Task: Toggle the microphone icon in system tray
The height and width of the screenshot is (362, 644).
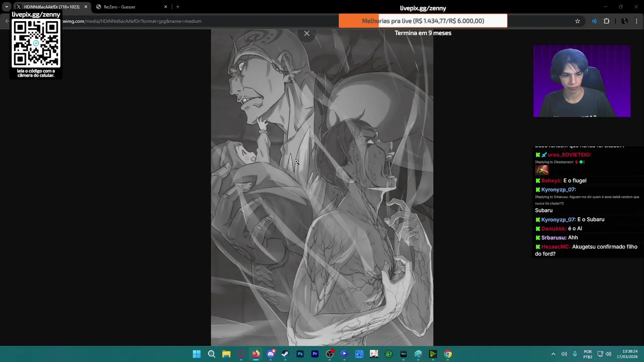Action: click(575, 354)
